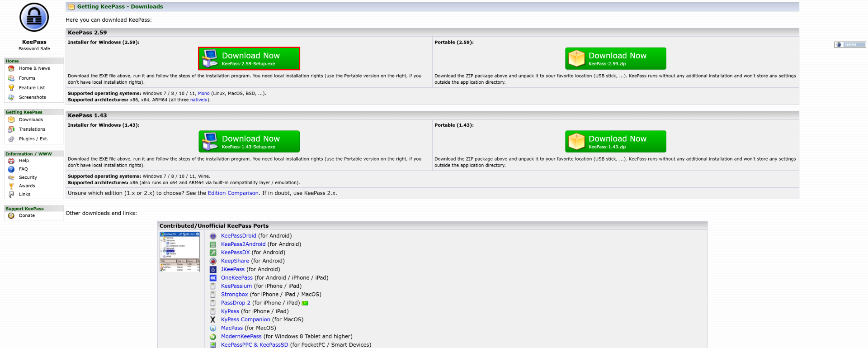Click the OneKeePass app icon
The image size is (868, 348).
point(213,278)
